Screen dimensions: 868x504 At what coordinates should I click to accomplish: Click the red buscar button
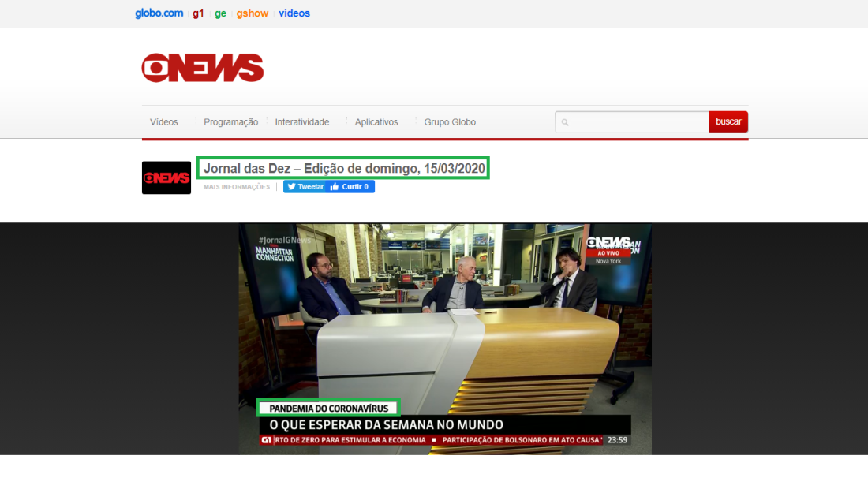(x=728, y=121)
